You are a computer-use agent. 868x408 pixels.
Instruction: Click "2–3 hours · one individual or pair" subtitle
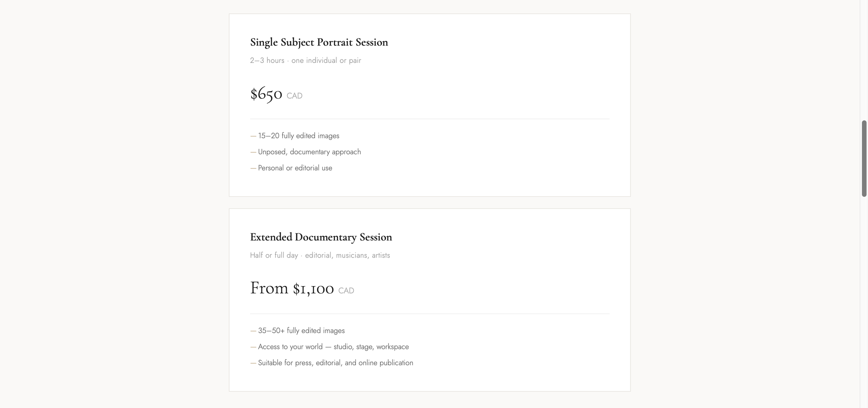306,60
